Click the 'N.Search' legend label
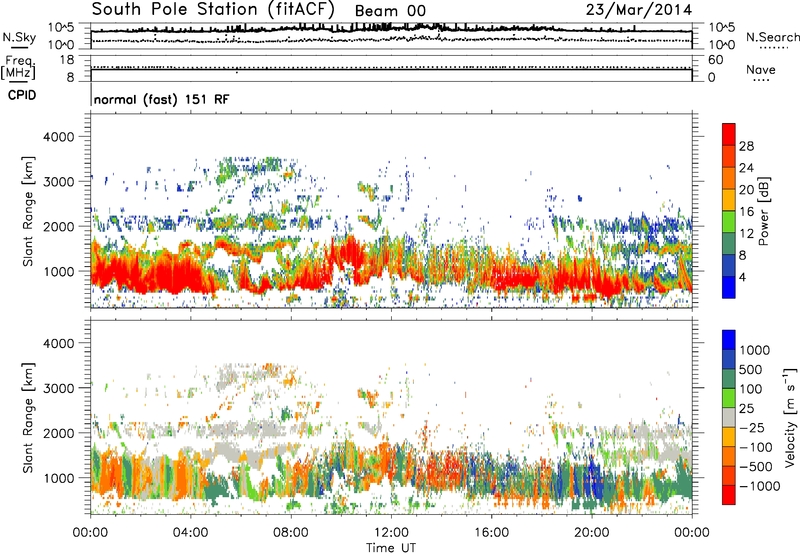The width and height of the screenshot is (800, 554). [x=772, y=37]
